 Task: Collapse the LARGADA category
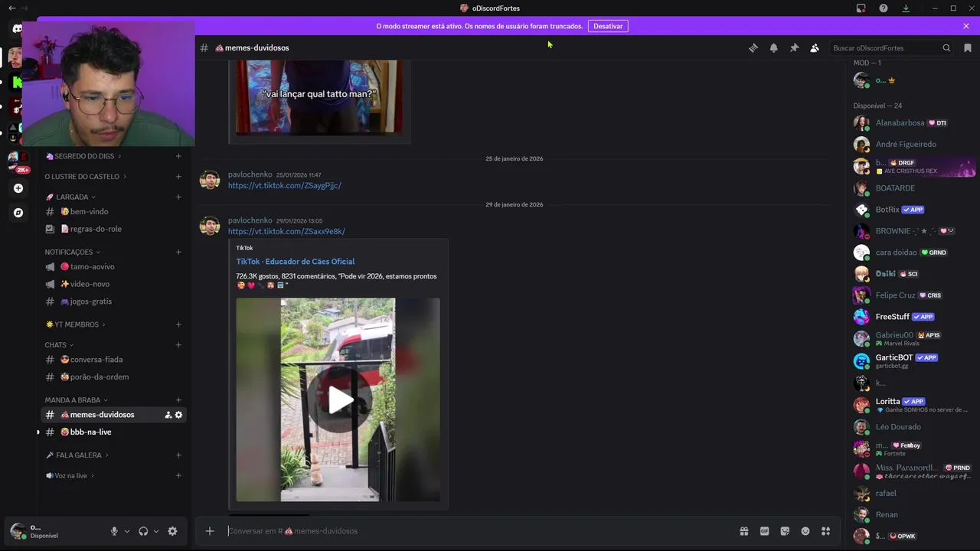[x=70, y=197]
